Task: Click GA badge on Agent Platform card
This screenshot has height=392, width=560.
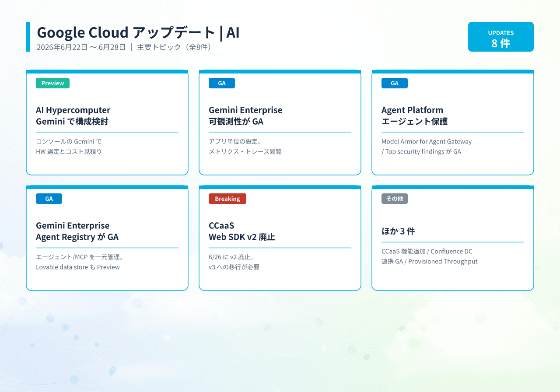Action: 395,83
